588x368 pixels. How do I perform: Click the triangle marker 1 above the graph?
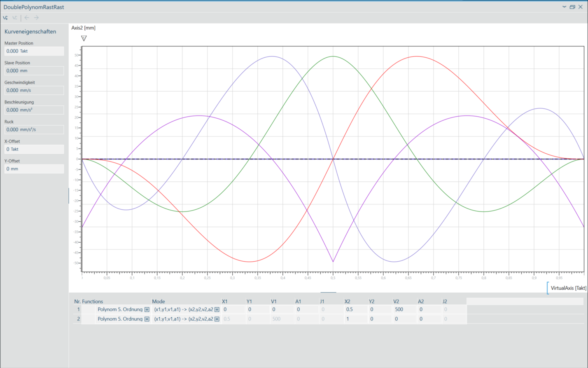84,38
